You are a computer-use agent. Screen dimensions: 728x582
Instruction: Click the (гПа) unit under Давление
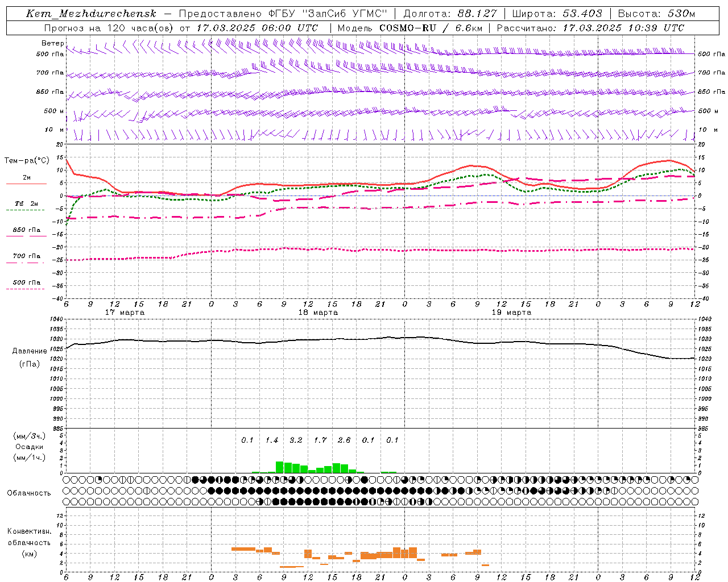tap(30, 364)
